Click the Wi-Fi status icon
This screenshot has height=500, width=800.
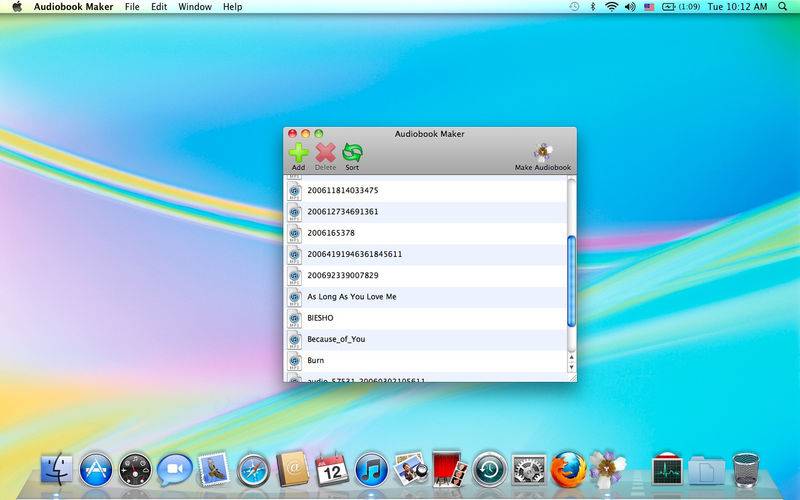611,7
